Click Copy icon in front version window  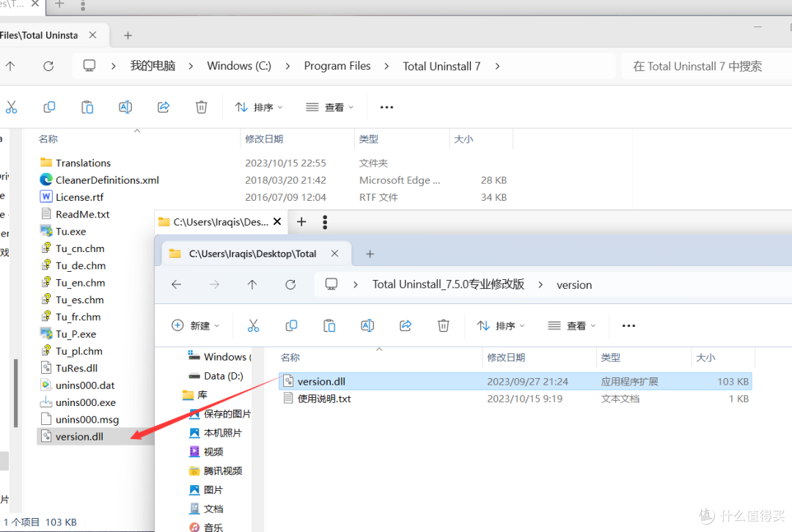tap(291, 325)
